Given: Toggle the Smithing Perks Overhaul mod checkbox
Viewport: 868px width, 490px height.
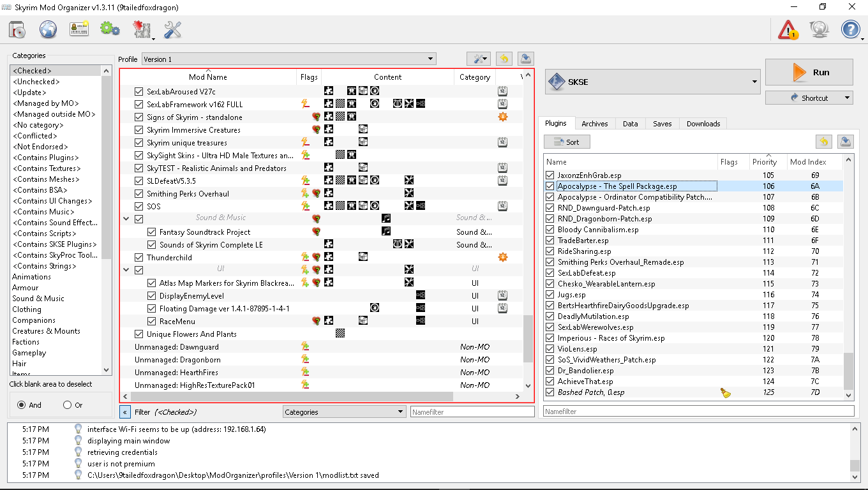Looking at the screenshot, I should pos(139,194).
